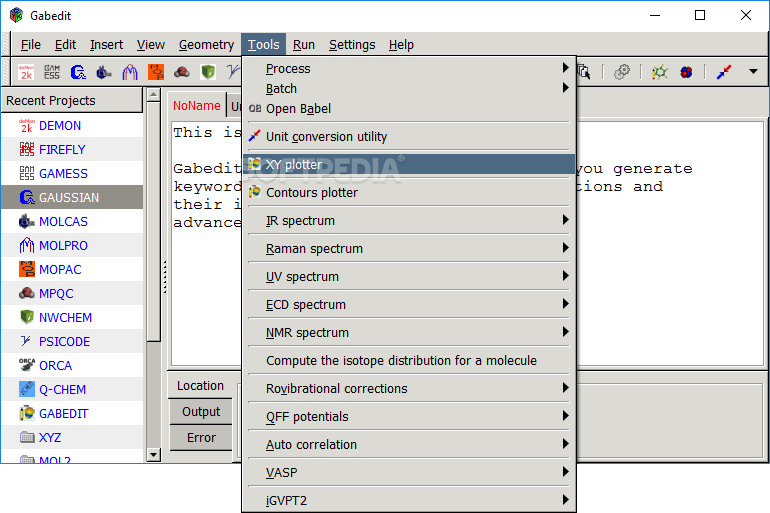
Task: Click the MPQC toolbar icon
Action: click(x=182, y=72)
